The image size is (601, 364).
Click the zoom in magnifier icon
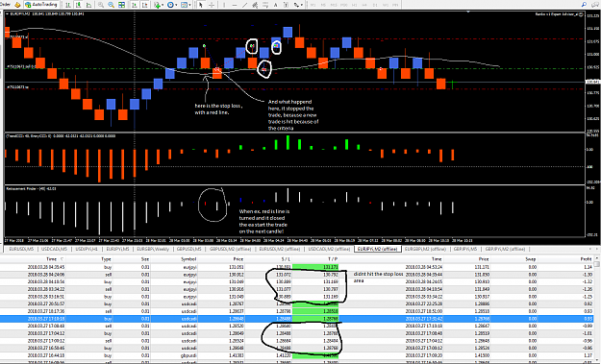100,5
